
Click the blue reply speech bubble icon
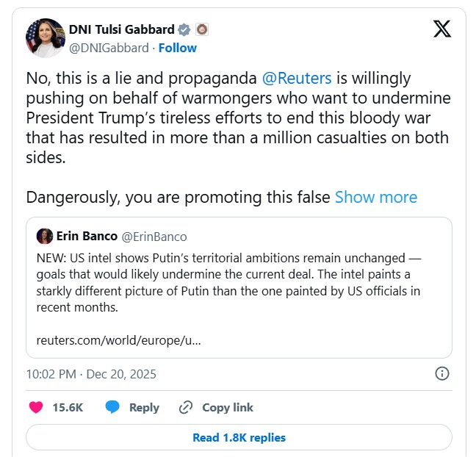tap(112, 407)
